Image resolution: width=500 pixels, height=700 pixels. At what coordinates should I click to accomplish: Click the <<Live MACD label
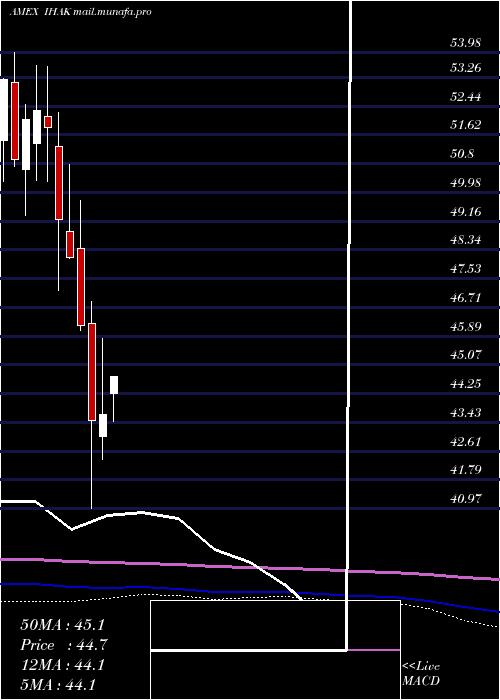(x=421, y=674)
